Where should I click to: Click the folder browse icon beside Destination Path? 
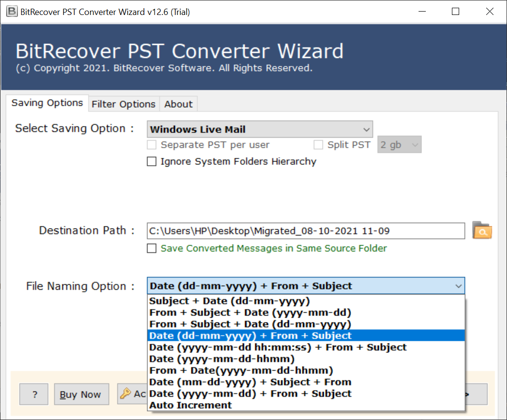[482, 230]
